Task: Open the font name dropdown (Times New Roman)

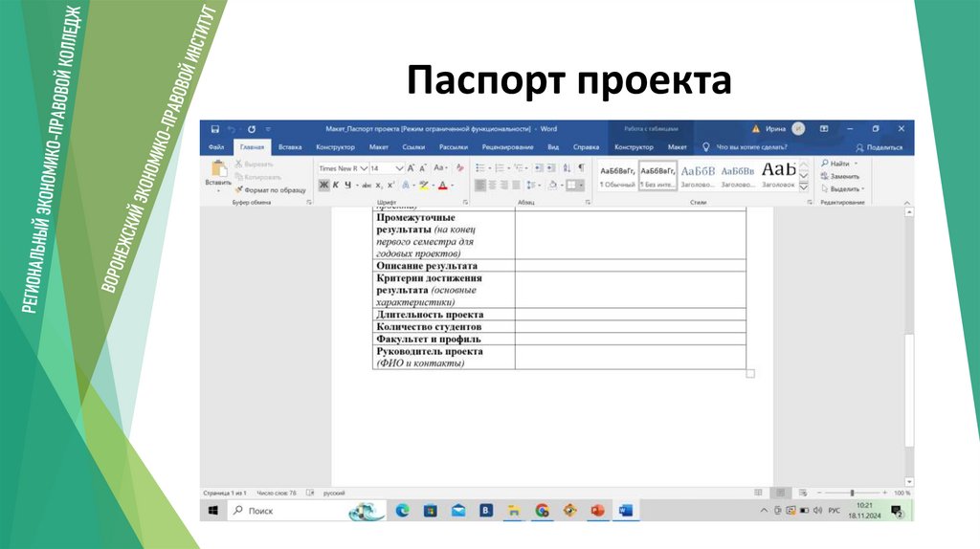Action: [341, 168]
